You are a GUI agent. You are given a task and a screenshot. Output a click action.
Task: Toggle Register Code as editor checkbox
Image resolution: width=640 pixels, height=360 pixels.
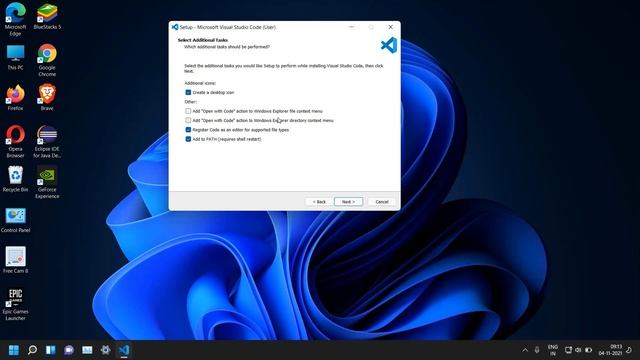pos(188,130)
